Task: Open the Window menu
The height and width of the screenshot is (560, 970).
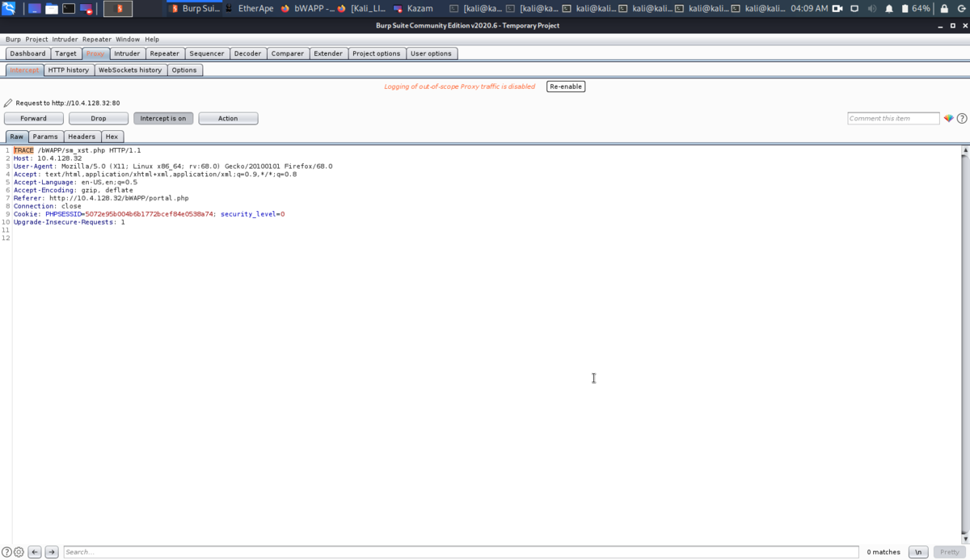Action: pos(128,39)
